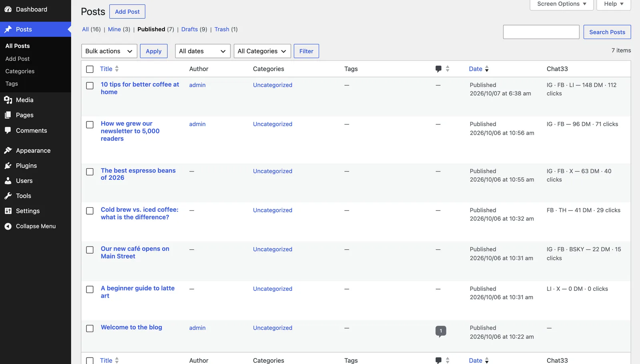Screen dimensions: 640x364
Task: Click the Pages icon in sidebar
Action: [8, 115]
